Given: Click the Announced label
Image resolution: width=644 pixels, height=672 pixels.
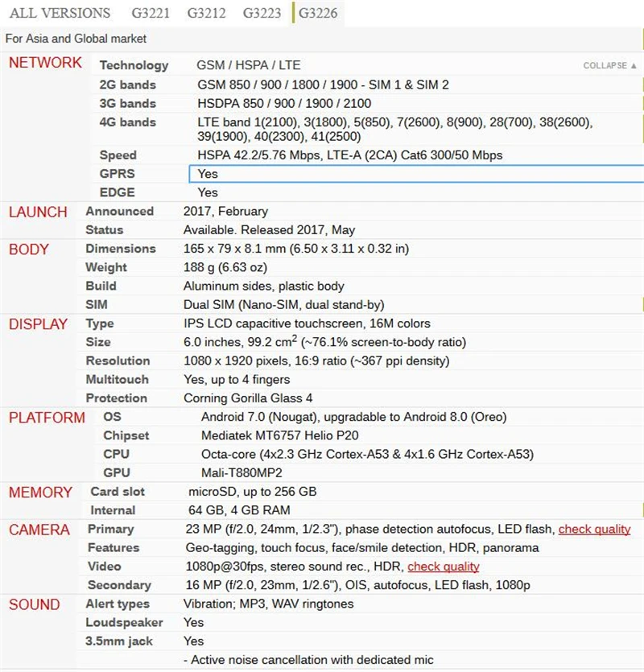Looking at the screenshot, I should tap(120, 212).
